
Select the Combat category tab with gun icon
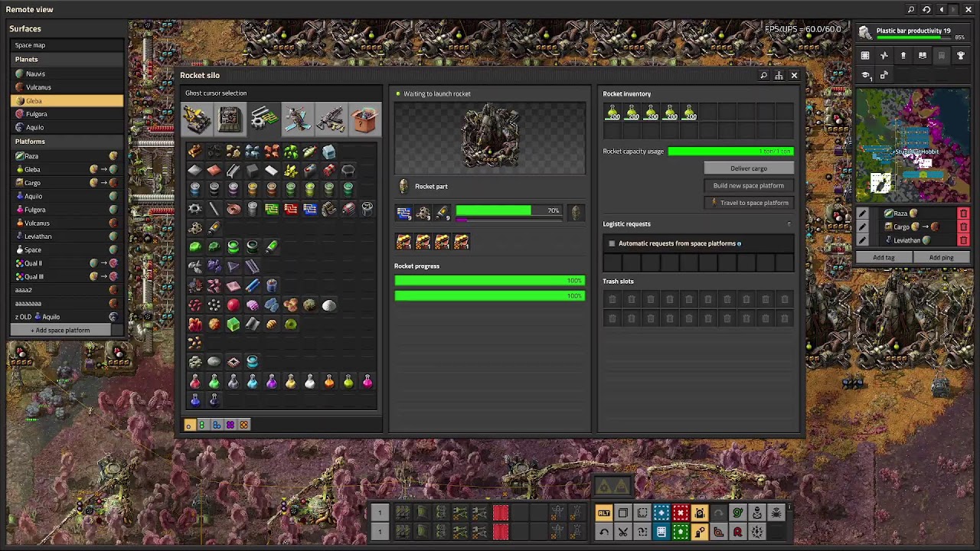coord(331,119)
